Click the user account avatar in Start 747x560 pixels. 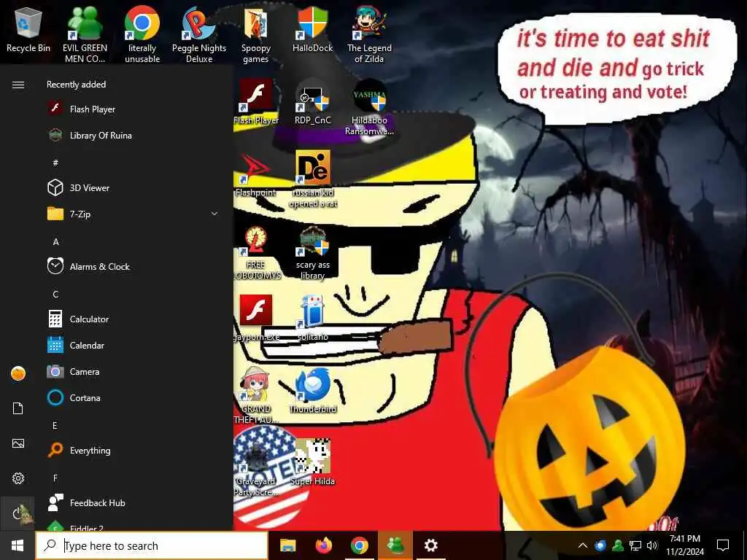(18, 373)
